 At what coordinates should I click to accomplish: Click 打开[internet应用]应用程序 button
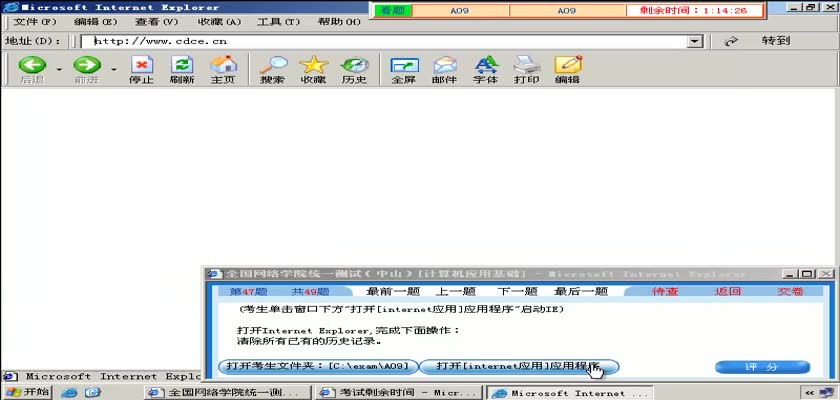coord(519,366)
